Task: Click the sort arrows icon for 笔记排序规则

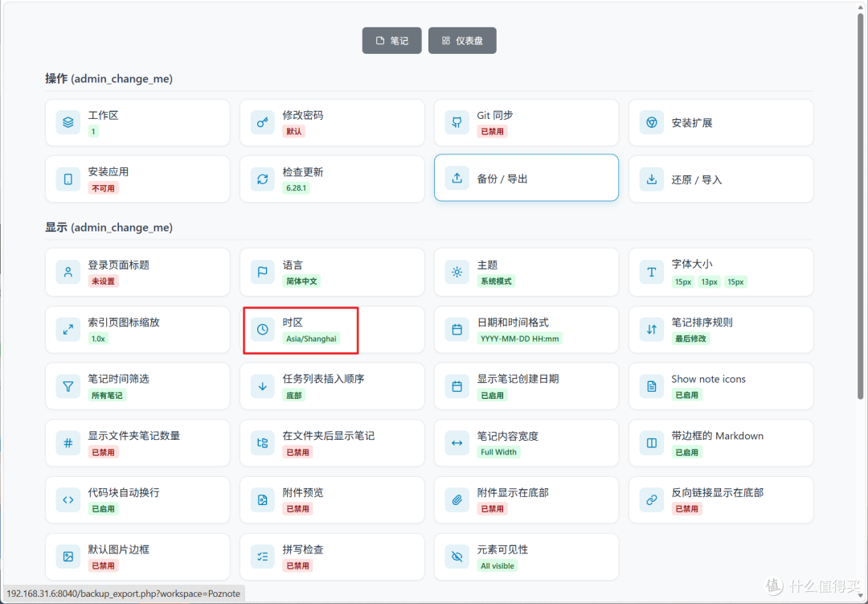Action: pyautogui.click(x=652, y=330)
